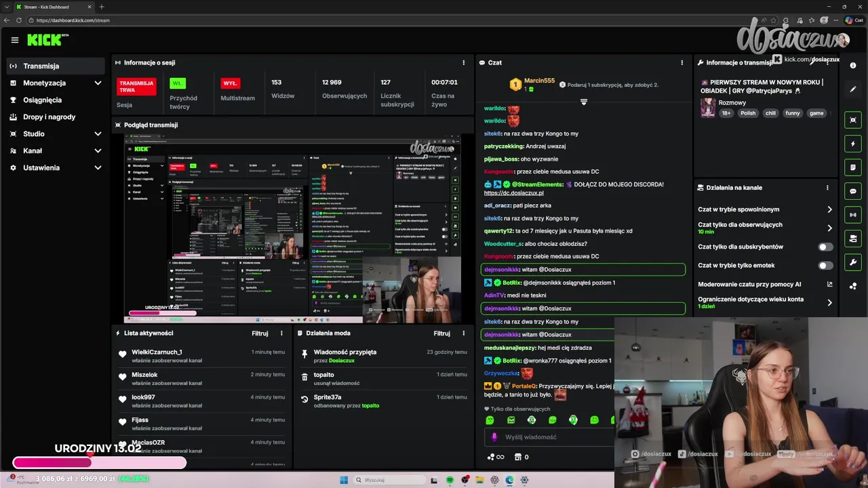Click username patryczekking in chat
The width and height of the screenshot is (868, 488).
click(x=504, y=146)
